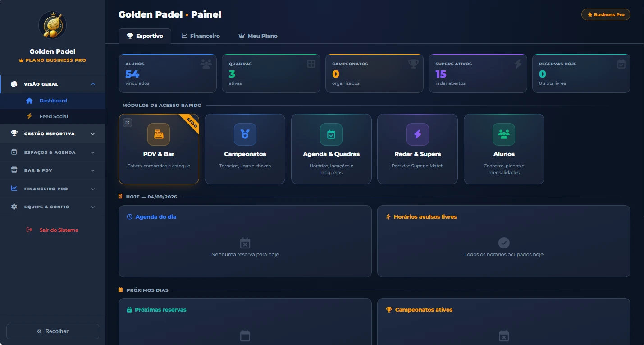Click the green people icon in Alunos module
The image size is (644, 345).
pos(504,134)
